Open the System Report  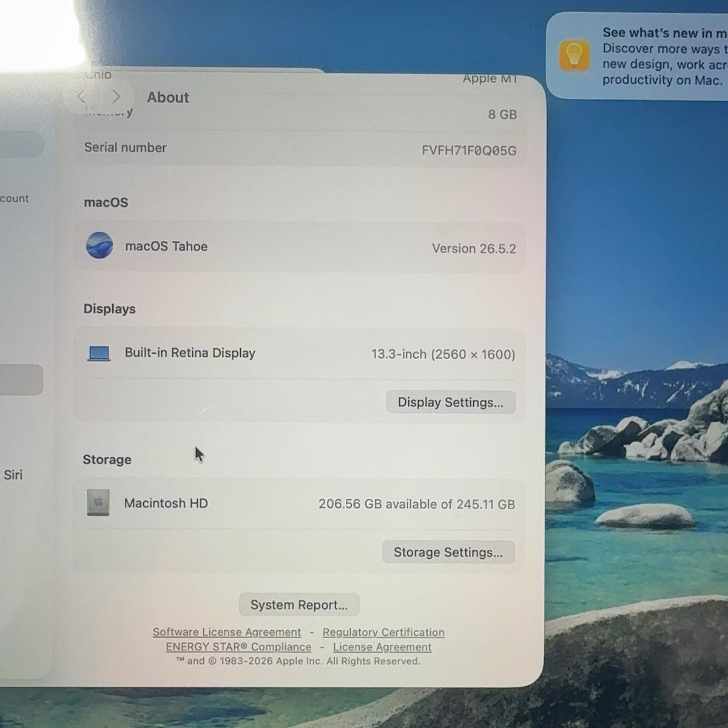[299, 605]
